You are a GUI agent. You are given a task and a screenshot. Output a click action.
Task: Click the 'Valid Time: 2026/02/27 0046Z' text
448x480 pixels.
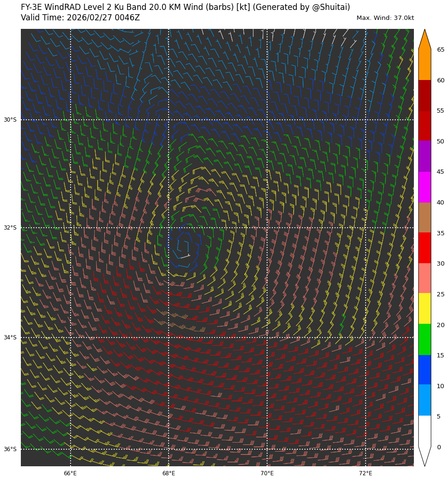[x=80, y=18]
